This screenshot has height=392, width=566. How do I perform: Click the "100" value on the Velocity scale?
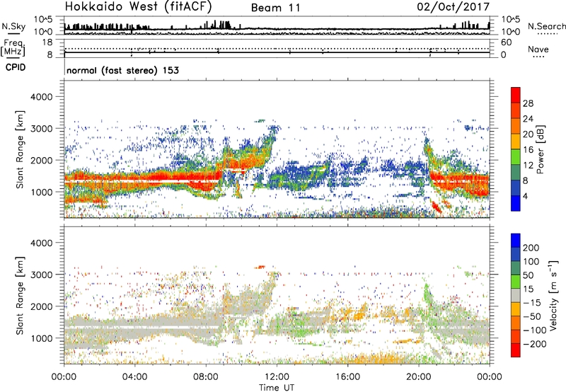click(531, 262)
